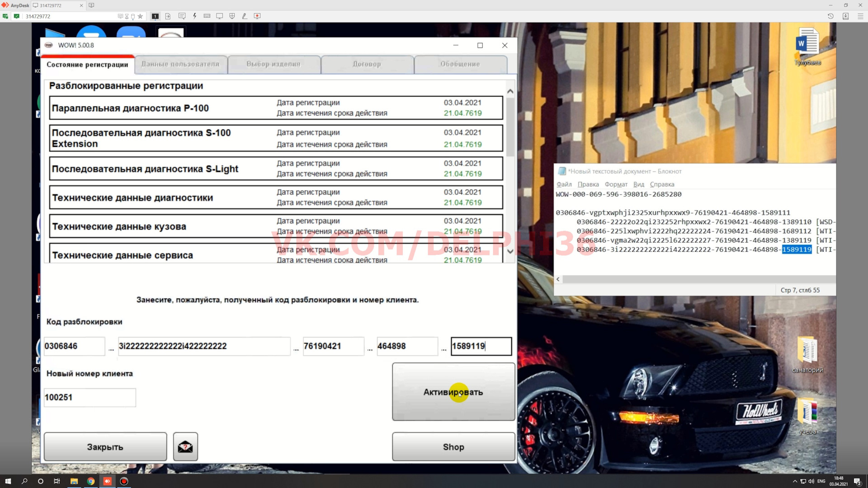868x488 pixels.
Task: Toggle the privacy mode screen icon
Action: pos(121,16)
